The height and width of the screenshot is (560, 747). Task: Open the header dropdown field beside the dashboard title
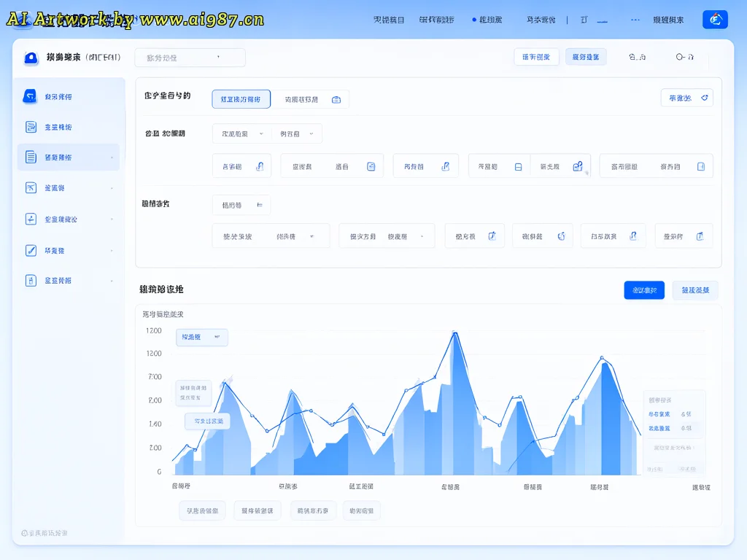click(190, 58)
